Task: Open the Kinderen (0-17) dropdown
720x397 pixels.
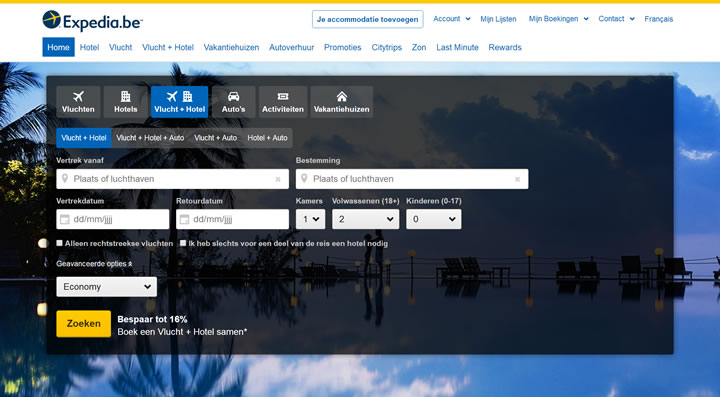Action: coord(434,219)
